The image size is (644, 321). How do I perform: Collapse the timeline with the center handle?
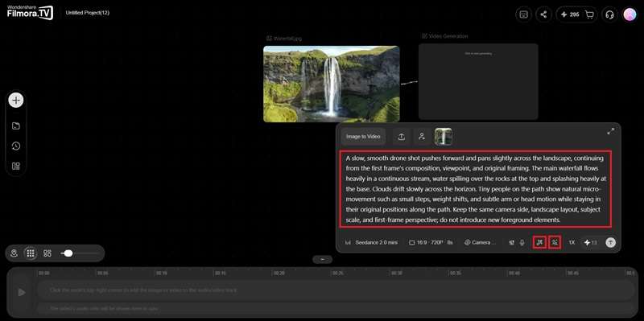[323, 259]
